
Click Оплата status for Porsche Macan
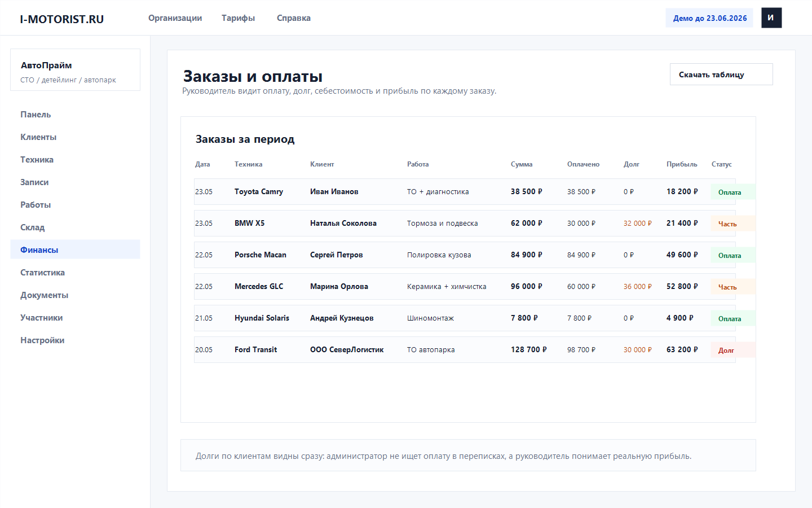pyautogui.click(x=732, y=255)
